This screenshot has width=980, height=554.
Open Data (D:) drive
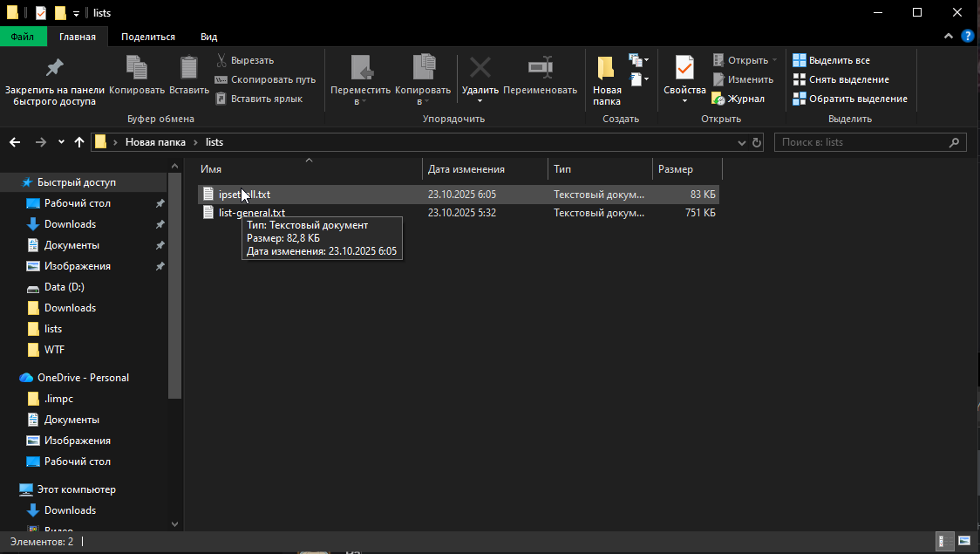64,287
